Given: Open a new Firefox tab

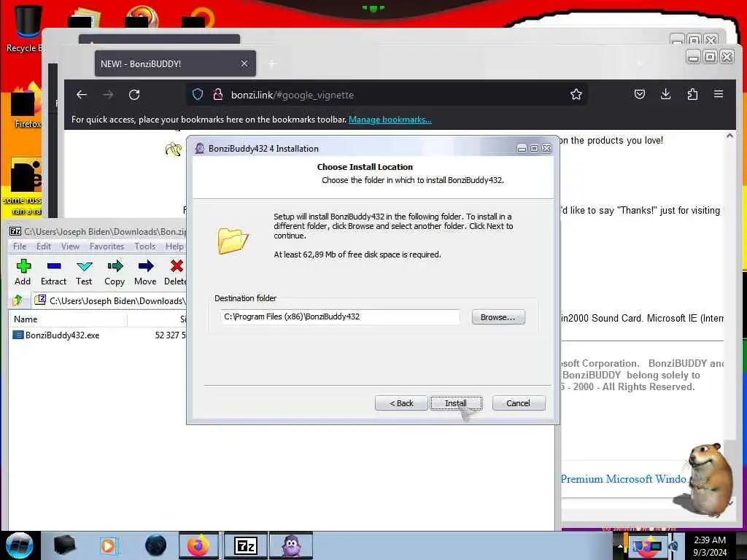Looking at the screenshot, I should click(272, 64).
